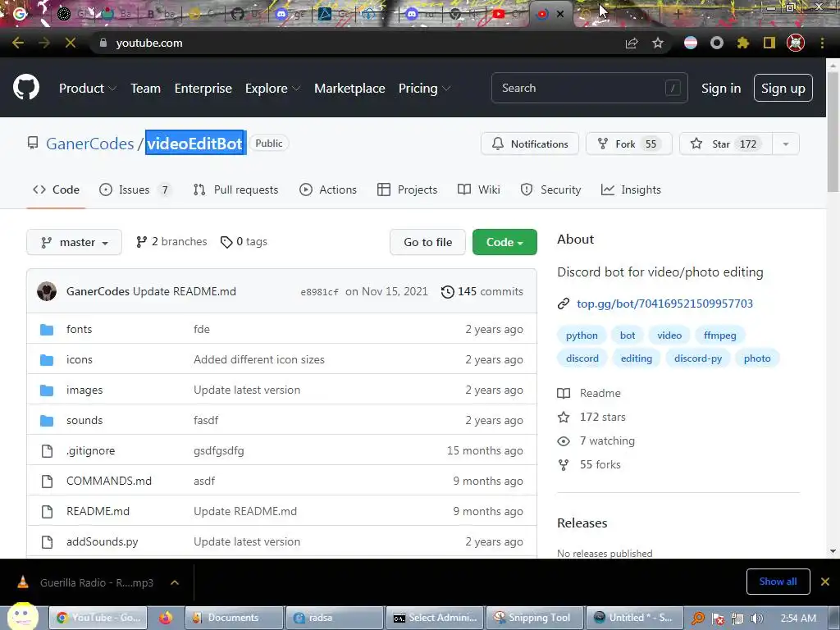Switch to the Insights tab

click(631, 189)
